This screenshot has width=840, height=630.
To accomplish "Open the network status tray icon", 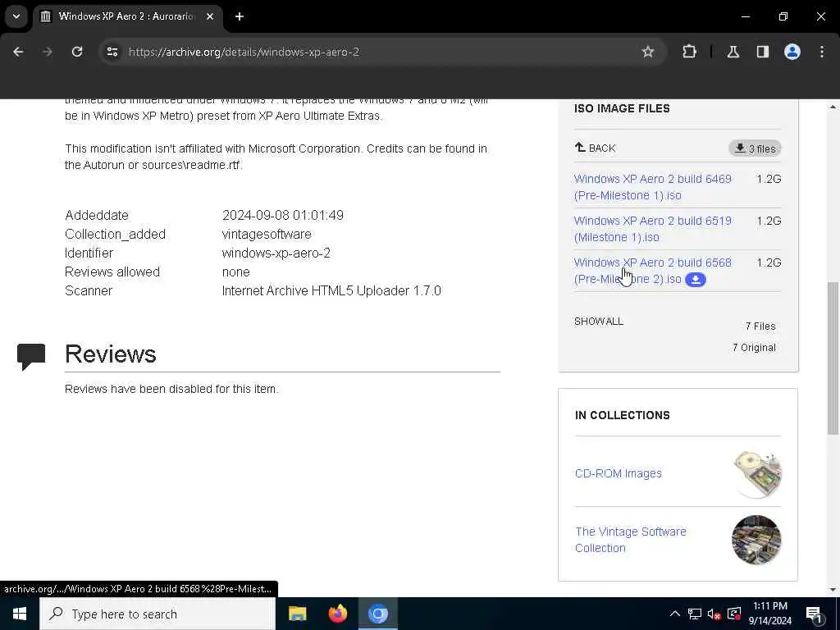I will click(x=695, y=614).
